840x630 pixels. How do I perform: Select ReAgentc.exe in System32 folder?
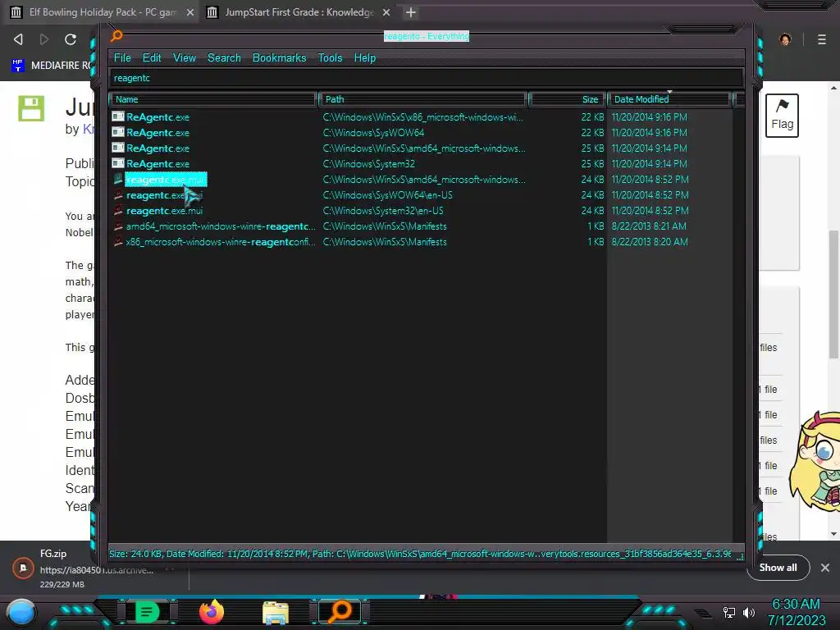[157, 164]
